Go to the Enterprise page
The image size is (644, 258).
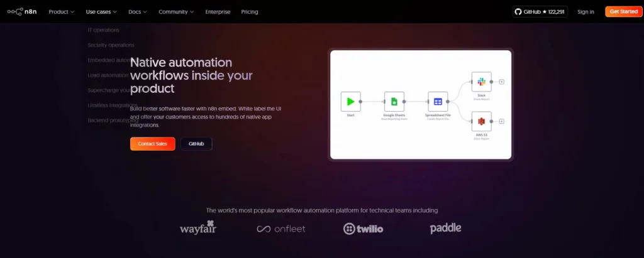pyautogui.click(x=218, y=12)
